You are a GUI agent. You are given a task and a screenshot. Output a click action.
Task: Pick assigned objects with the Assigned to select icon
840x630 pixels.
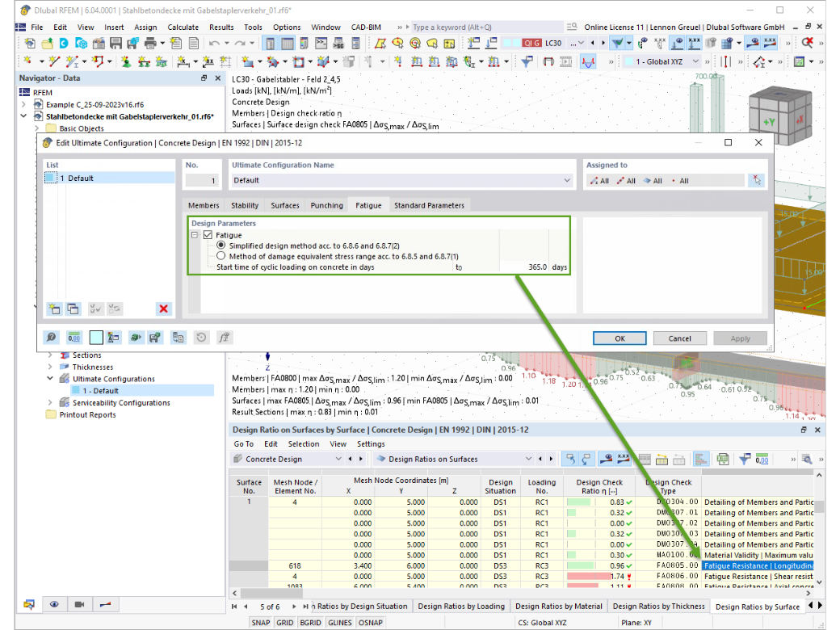(757, 181)
